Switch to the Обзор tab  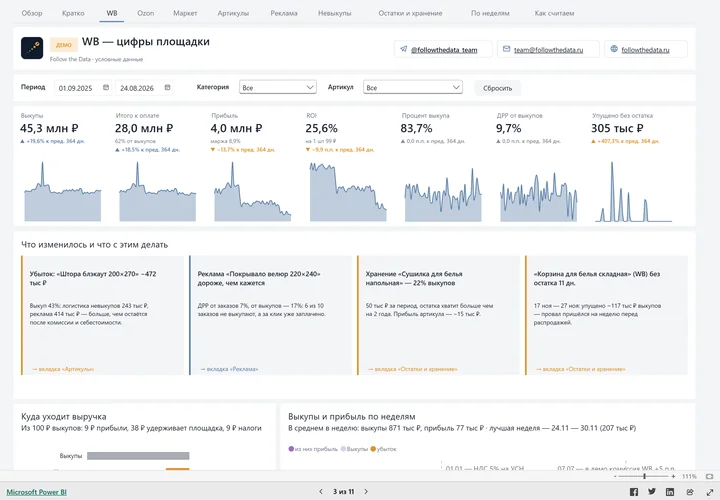click(x=32, y=13)
